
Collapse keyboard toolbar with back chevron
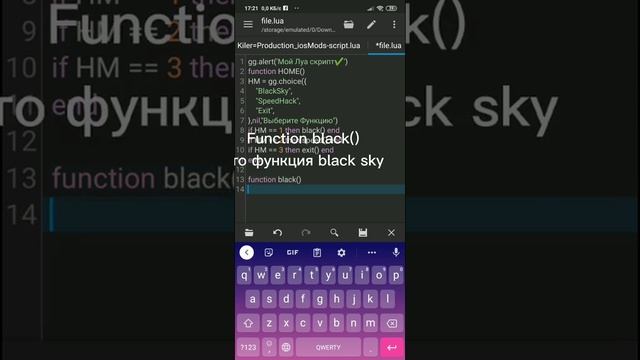pos(247,253)
